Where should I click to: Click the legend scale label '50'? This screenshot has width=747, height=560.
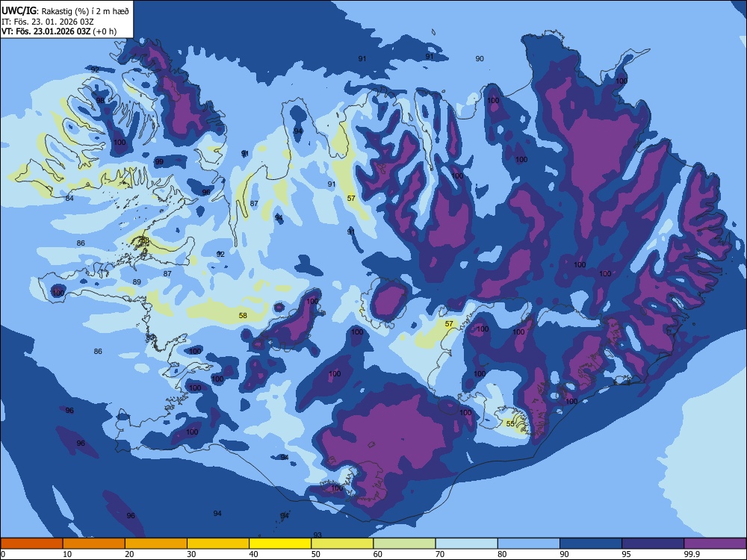point(316,554)
